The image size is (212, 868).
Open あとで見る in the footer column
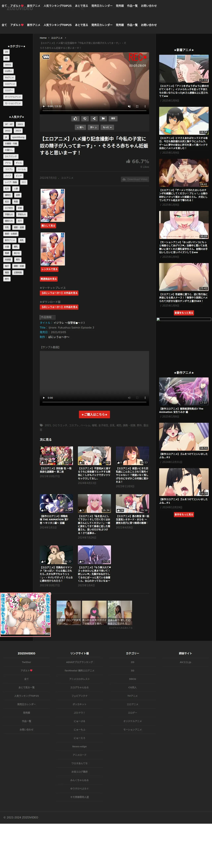[x=27, y=687]
